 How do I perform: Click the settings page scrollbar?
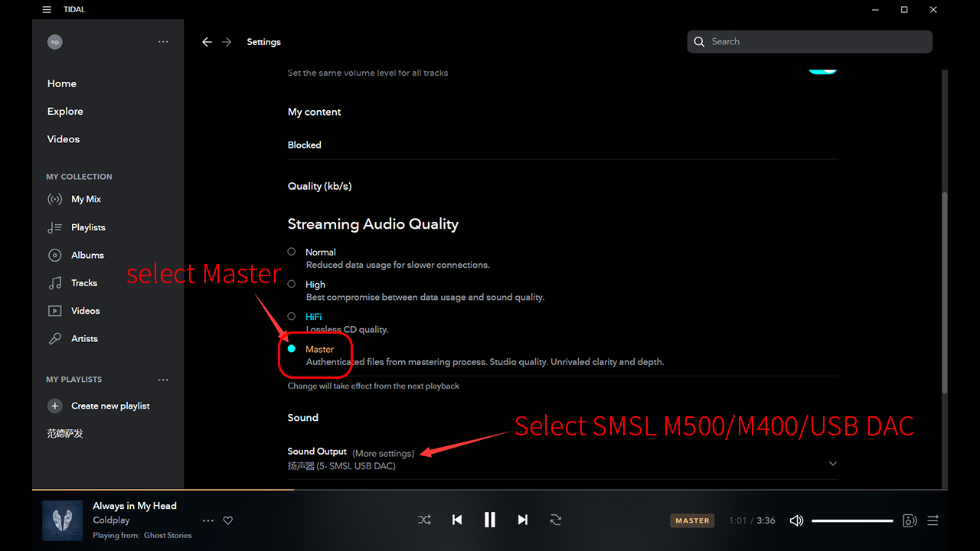944,293
